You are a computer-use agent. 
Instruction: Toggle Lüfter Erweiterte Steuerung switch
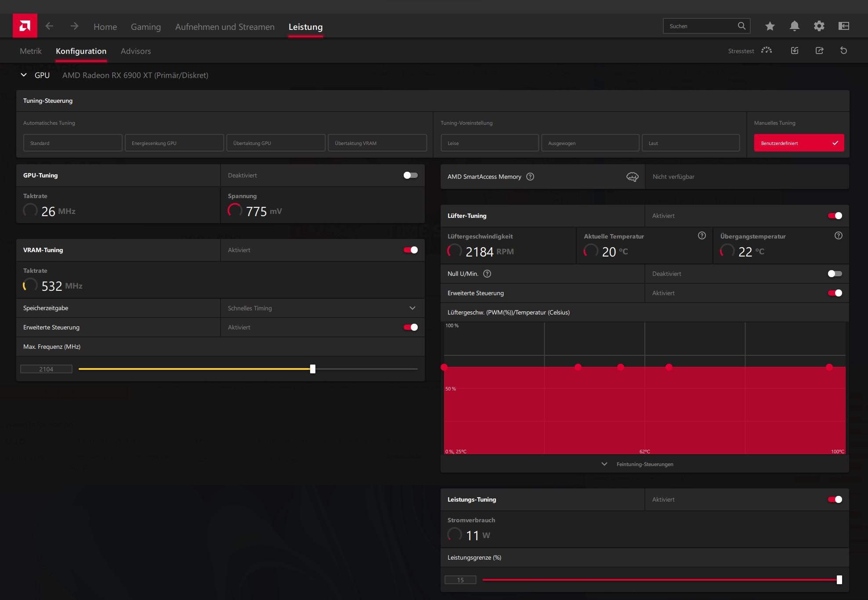[x=835, y=293]
